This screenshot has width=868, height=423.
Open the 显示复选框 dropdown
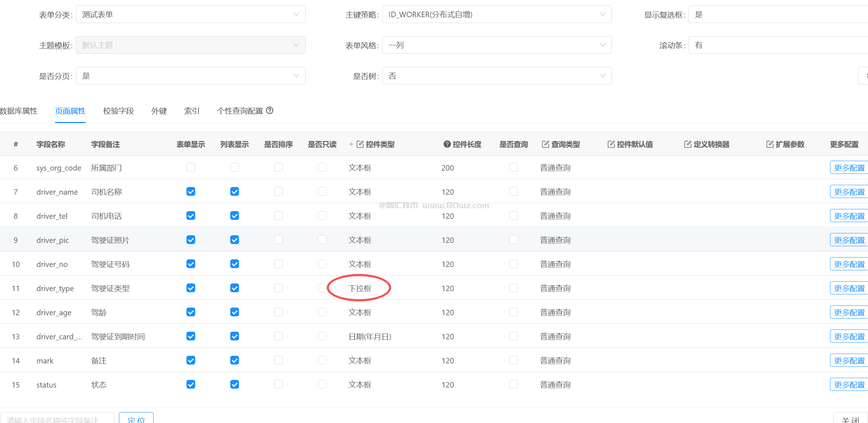(778, 14)
